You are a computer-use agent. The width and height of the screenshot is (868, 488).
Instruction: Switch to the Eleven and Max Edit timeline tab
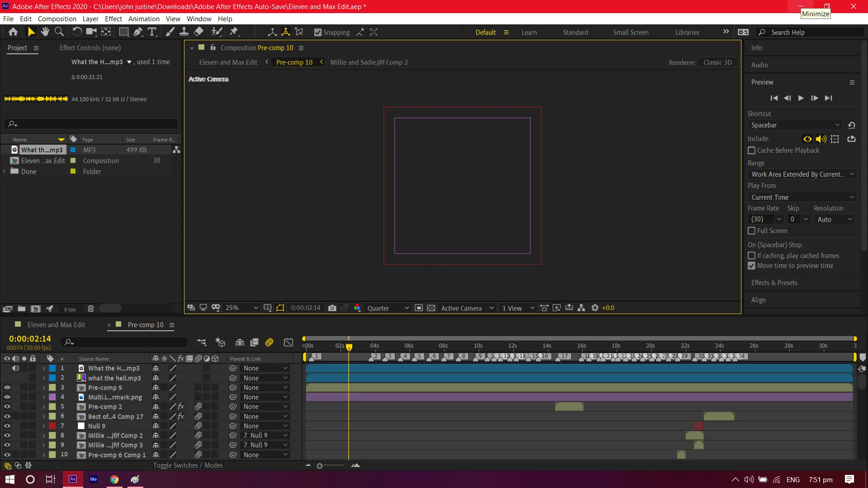pyautogui.click(x=56, y=325)
